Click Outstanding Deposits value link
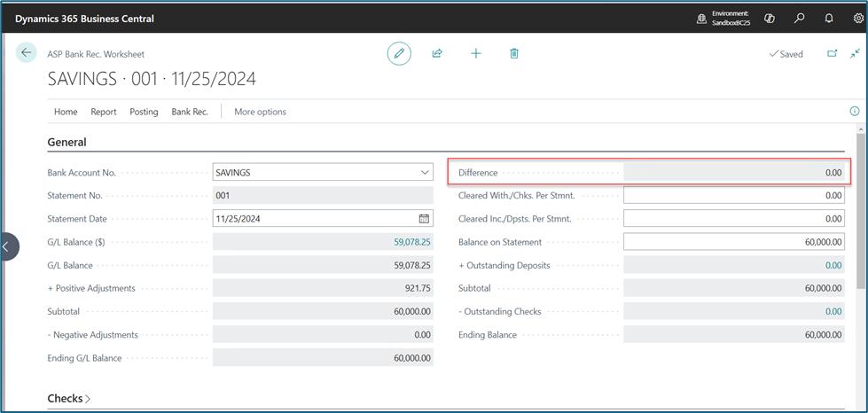Screen dimensions: 868x413 (x=833, y=265)
